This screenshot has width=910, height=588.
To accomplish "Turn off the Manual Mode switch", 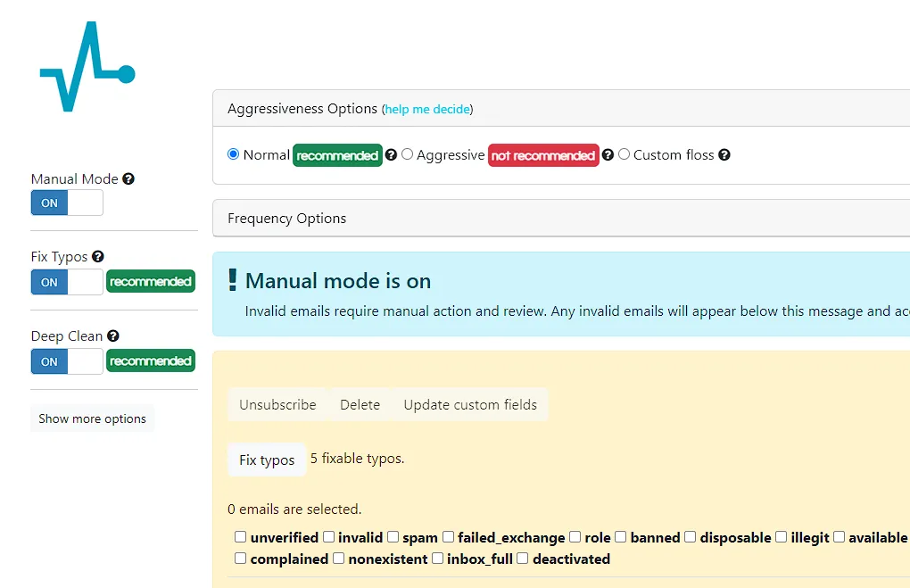I will [x=67, y=203].
